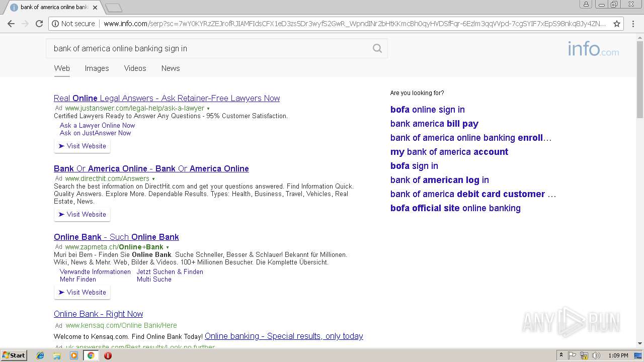Click bank of america debit card customer
644x362 pixels.
[x=473, y=194]
